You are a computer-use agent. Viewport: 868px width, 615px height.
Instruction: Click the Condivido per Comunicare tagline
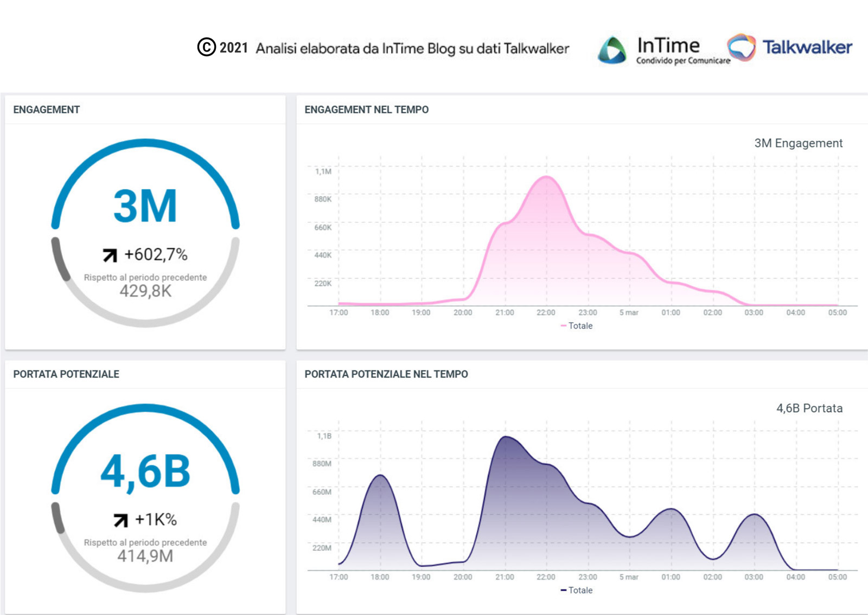[683, 61]
